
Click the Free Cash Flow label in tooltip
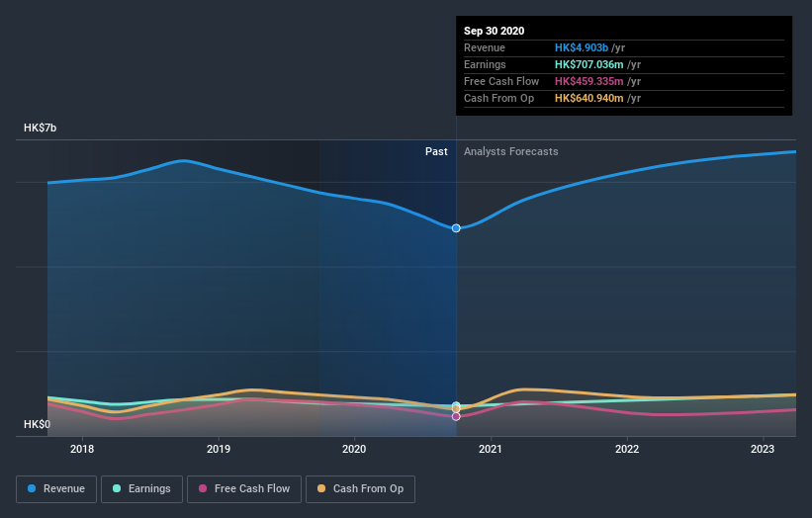point(501,81)
